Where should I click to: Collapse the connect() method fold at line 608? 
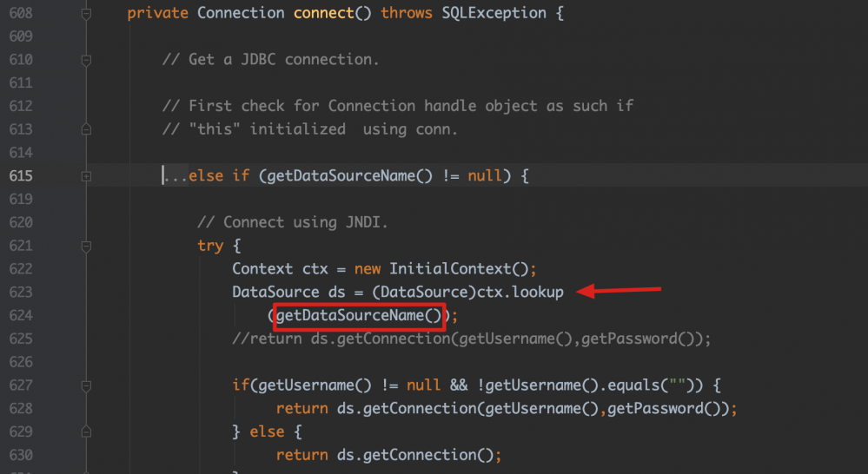tap(85, 14)
